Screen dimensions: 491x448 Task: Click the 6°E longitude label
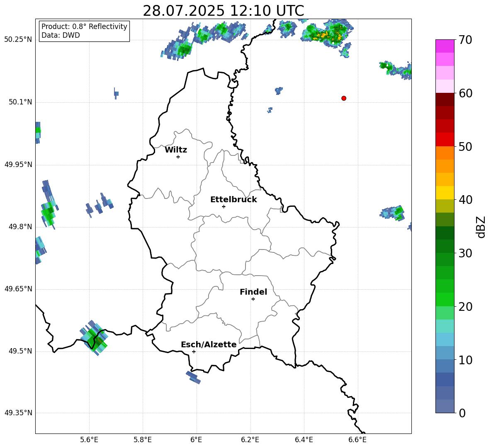click(x=196, y=440)
